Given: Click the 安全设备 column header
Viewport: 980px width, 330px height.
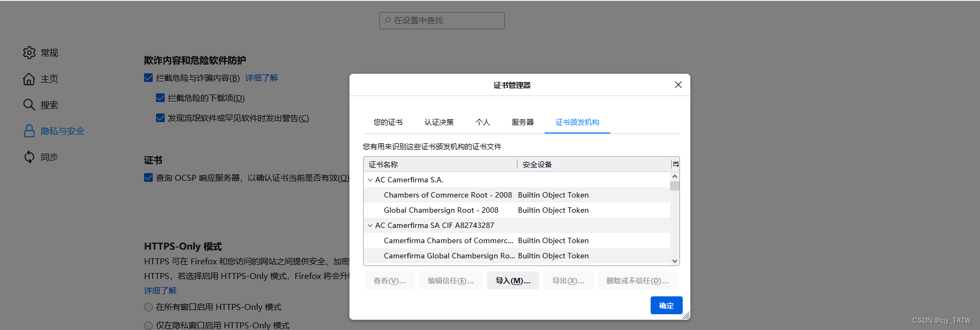Looking at the screenshot, I should point(595,164).
